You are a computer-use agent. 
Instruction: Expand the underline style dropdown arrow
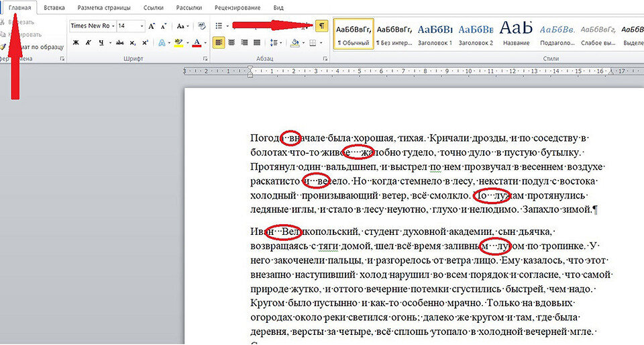click(109, 43)
